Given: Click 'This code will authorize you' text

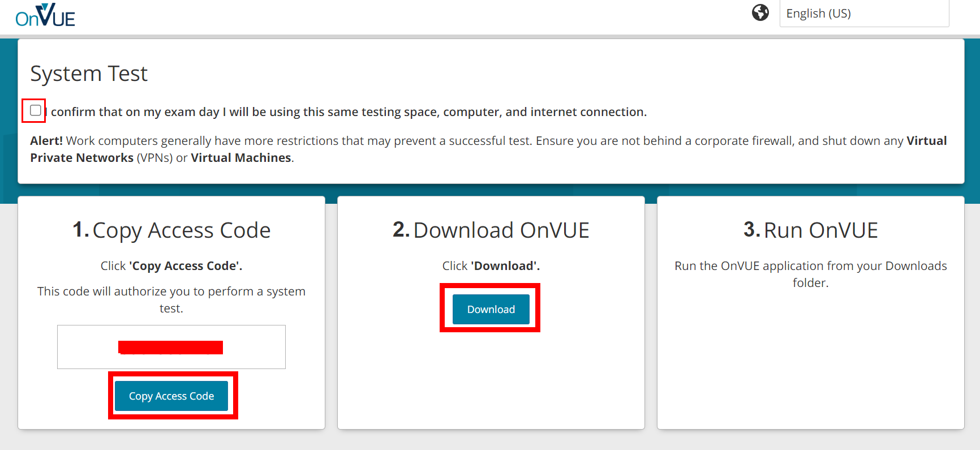Looking at the screenshot, I should [x=171, y=299].
